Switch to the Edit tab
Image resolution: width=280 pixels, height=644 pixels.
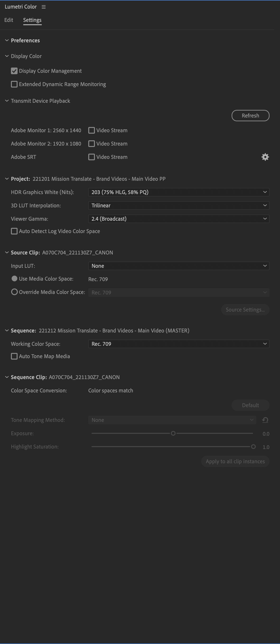coord(9,20)
